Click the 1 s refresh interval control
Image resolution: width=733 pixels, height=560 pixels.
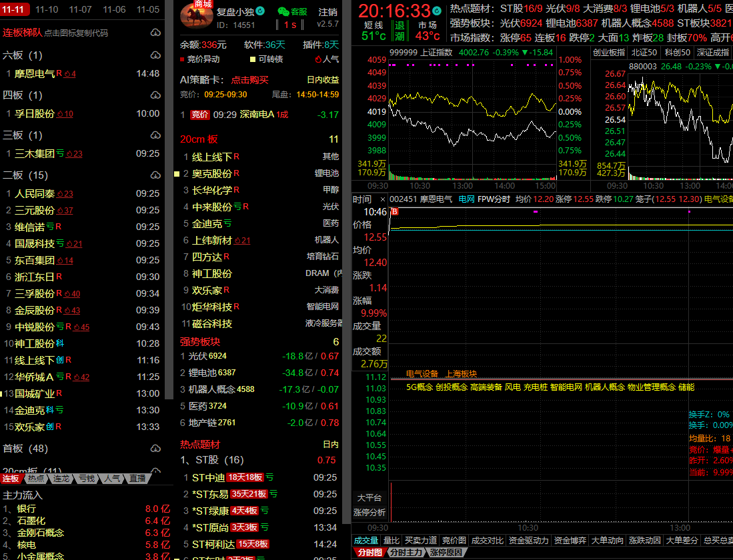coord(290,25)
